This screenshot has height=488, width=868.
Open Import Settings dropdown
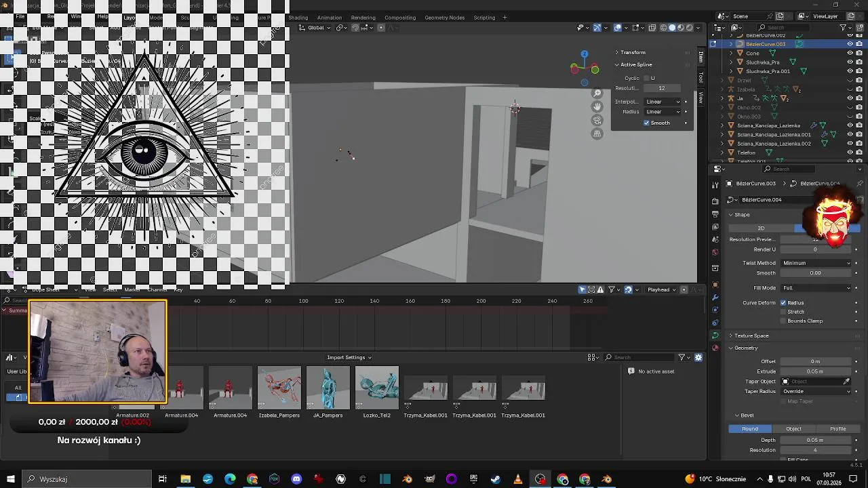(349, 357)
